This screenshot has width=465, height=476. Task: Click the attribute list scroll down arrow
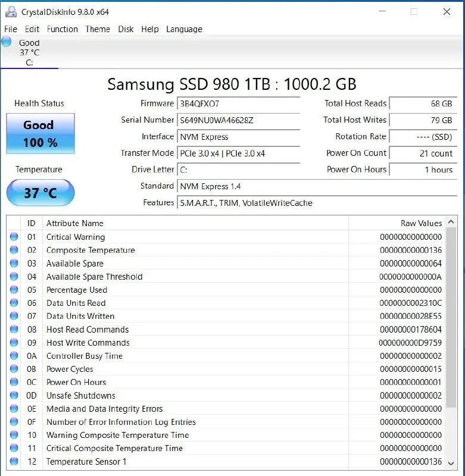pos(451,464)
